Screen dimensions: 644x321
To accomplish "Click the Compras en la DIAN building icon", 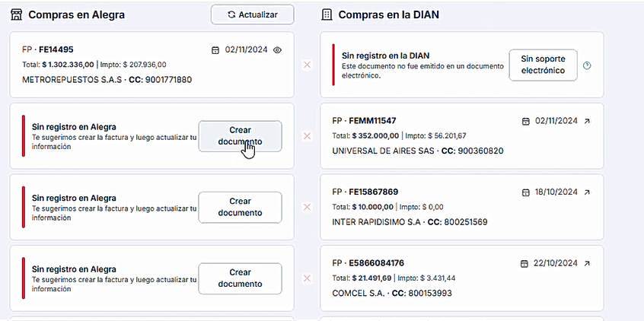I will tap(327, 14).
